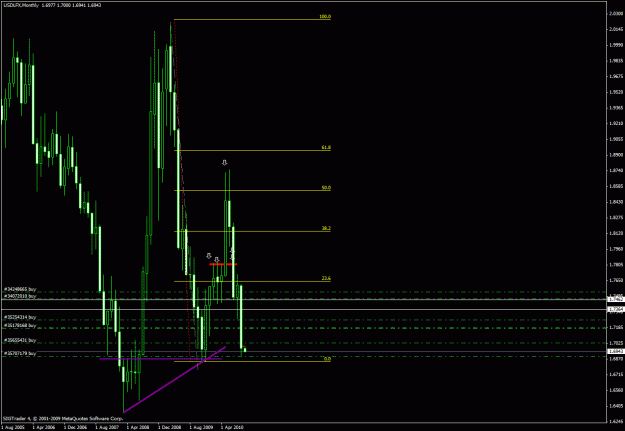Select the purple horizontal support line
625x431 pixels.
(x=160, y=358)
